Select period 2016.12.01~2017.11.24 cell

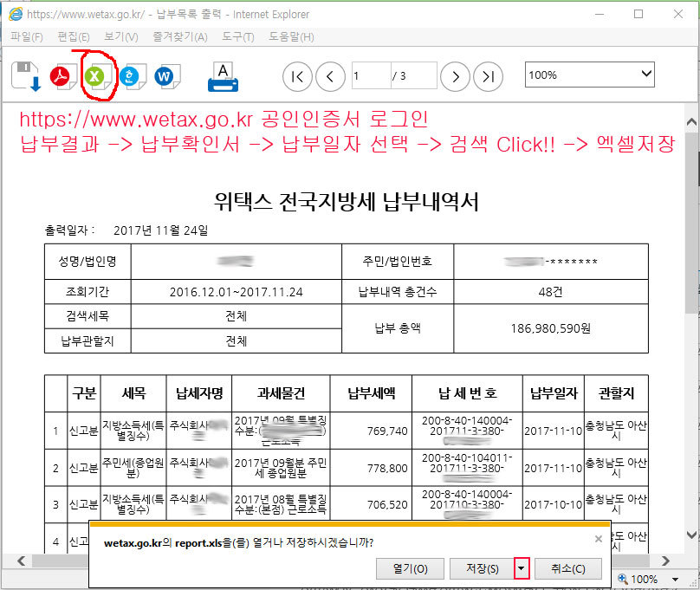[237, 292]
